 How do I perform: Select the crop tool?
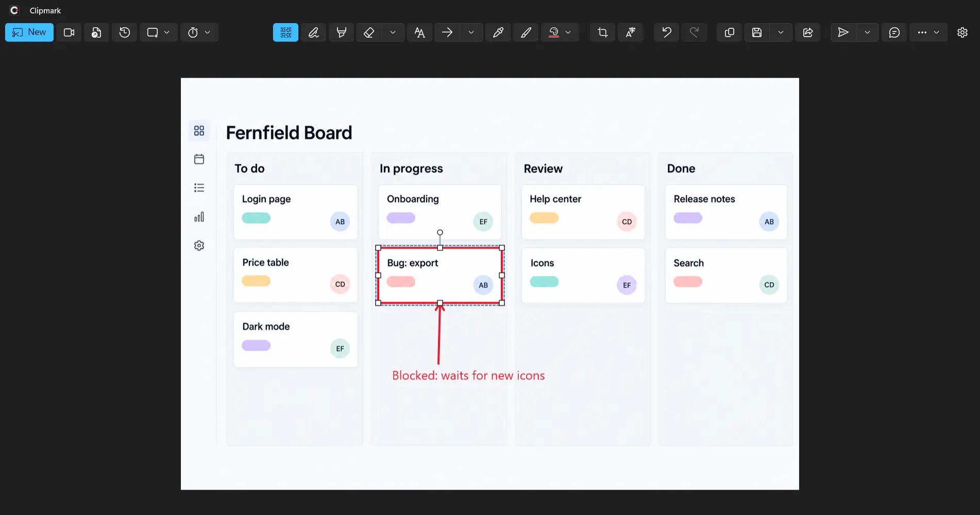[602, 32]
